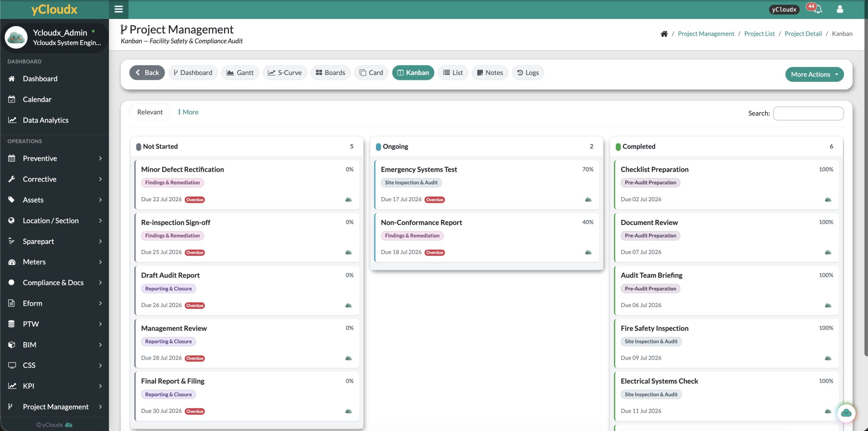Click the Relevant filter button

150,112
